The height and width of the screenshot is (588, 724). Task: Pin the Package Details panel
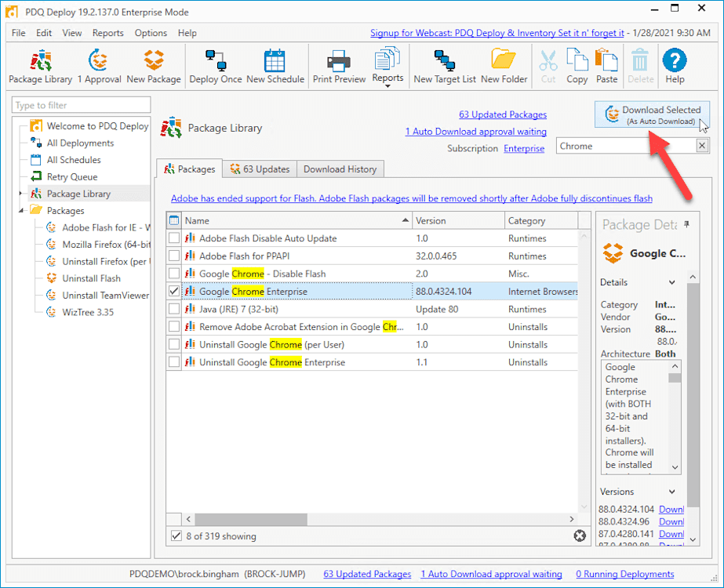click(686, 224)
